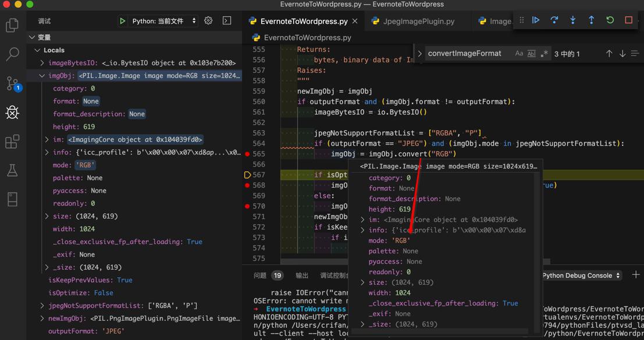Collapse the 变量 variables section
This screenshot has width=644, height=340.
click(33, 37)
